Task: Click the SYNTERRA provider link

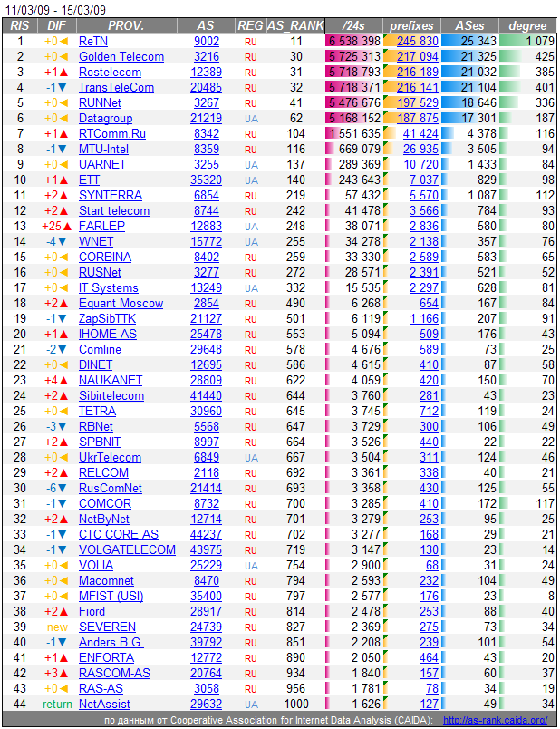Action: (x=111, y=195)
